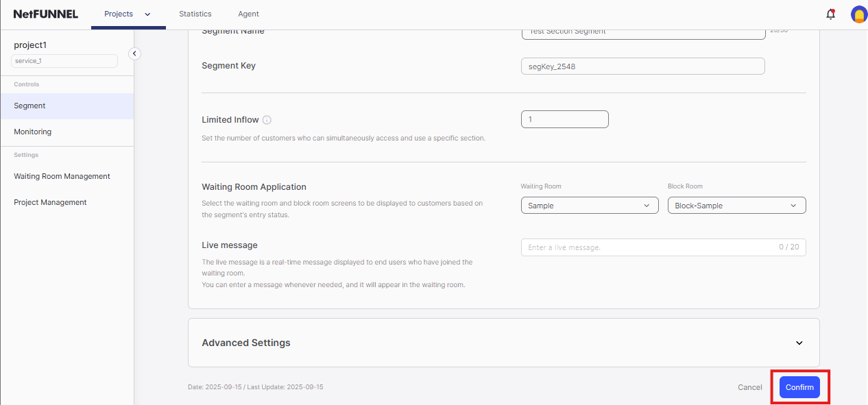This screenshot has width=868, height=405.
Task: Open the Projects dropdown menu
Action: pos(128,14)
